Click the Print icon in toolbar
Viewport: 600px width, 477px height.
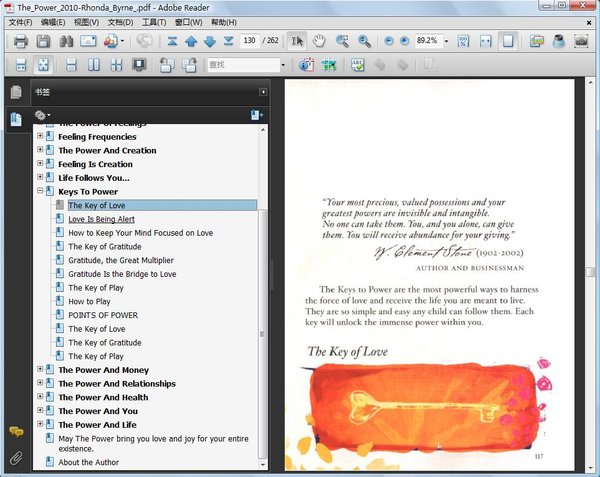tap(20, 41)
